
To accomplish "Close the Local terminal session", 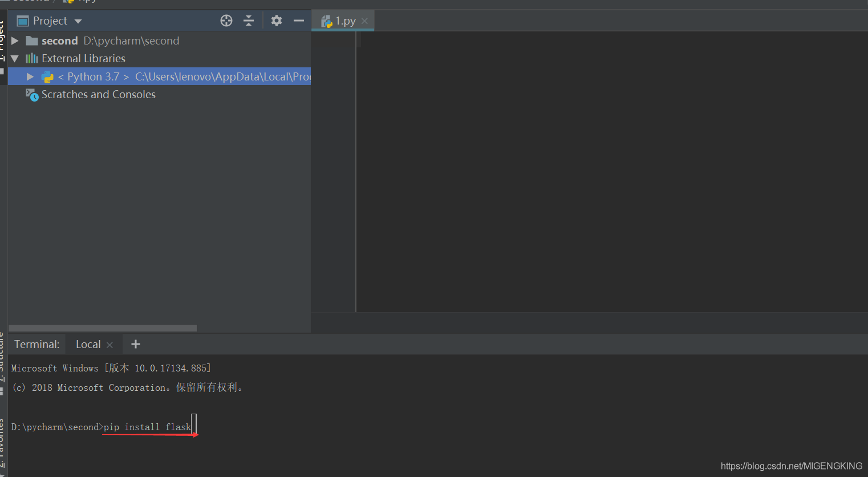I will (109, 345).
